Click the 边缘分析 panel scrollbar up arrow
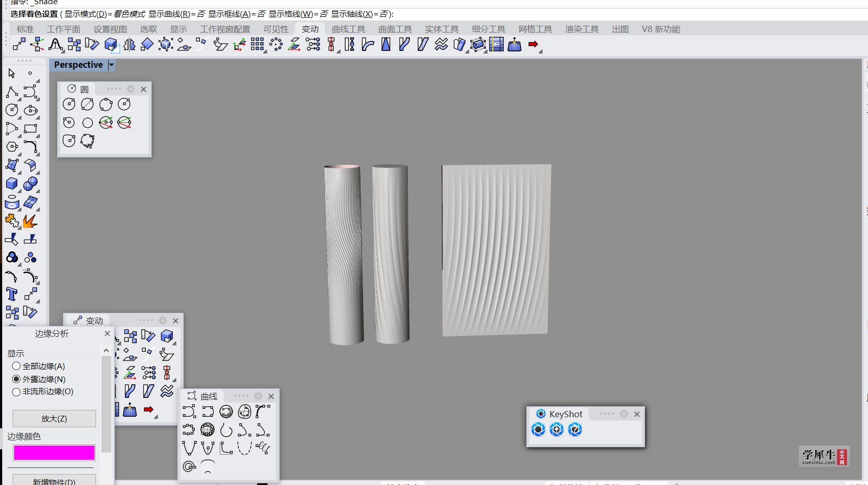The height and width of the screenshot is (485, 868). coord(106,351)
